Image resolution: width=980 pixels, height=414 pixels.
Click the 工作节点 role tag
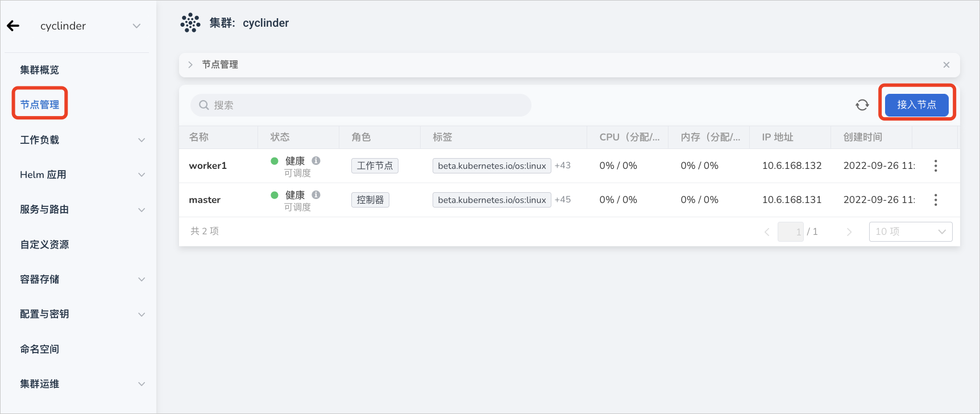[375, 165]
